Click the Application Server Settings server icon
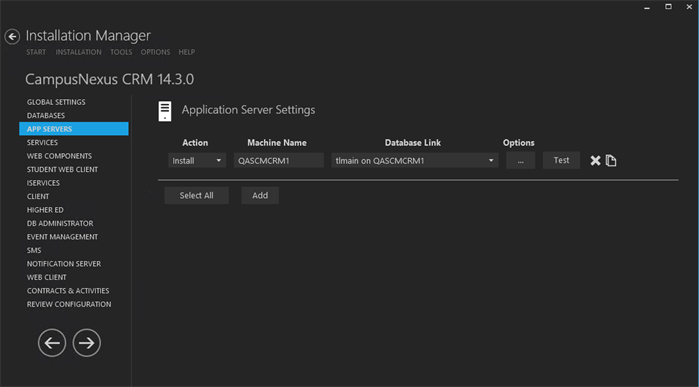The image size is (699, 387). tap(165, 111)
